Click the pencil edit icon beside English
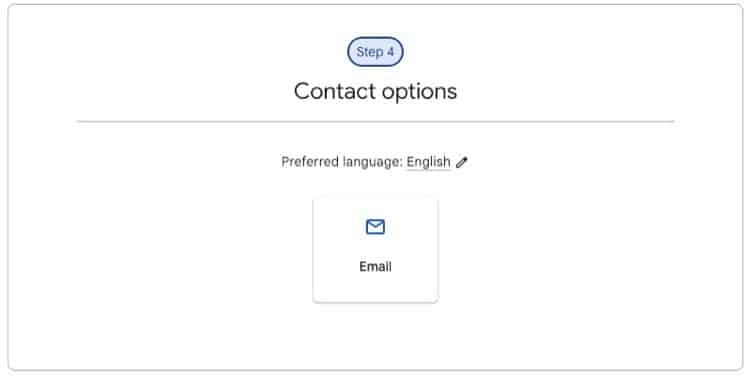This screenshot has width=750, height=380. 462,162
